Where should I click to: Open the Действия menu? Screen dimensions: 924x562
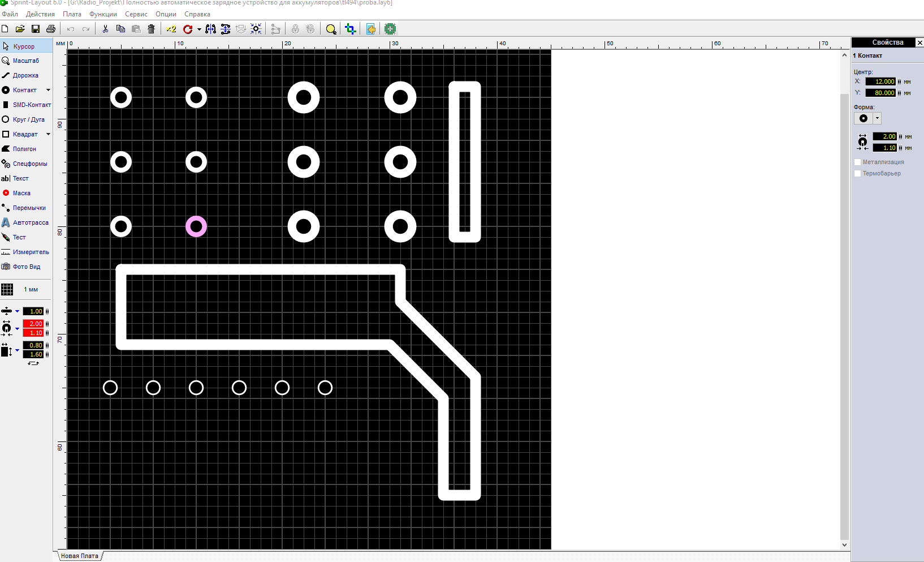(x=40, y=14)
